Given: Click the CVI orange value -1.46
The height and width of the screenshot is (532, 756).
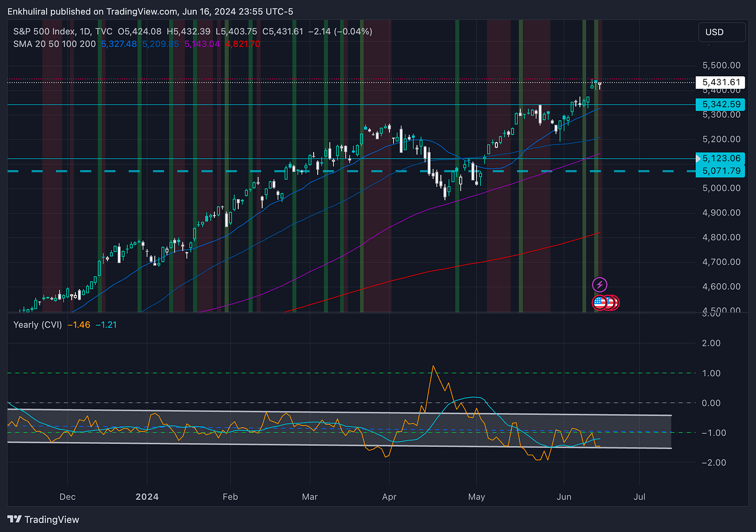Looking at the screenshot, I should (79, 325).
